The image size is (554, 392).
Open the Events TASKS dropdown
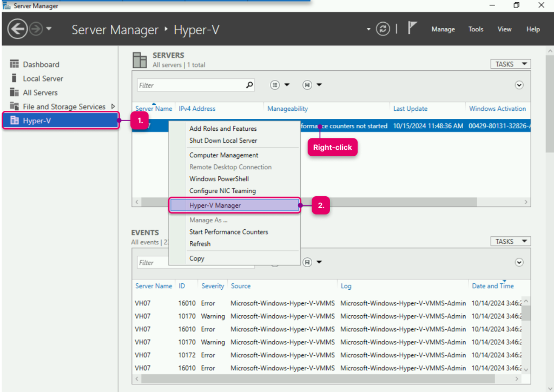tap(510, 241)
